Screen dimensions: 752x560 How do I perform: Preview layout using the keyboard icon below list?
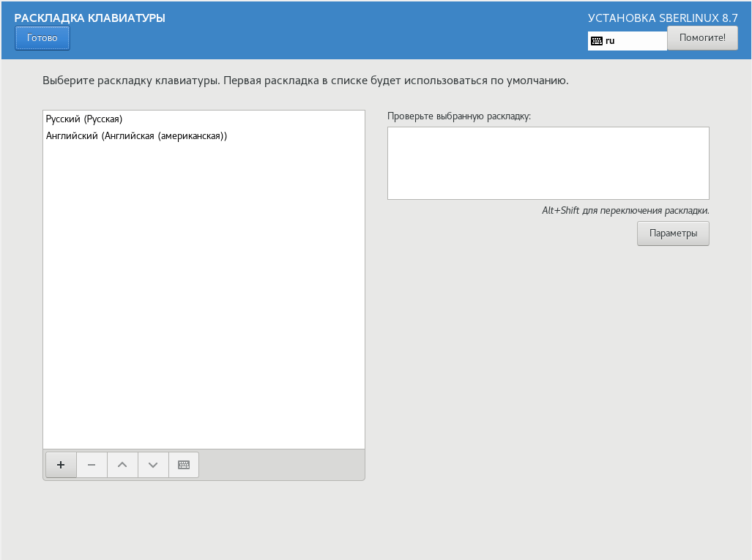coord(184,465)
